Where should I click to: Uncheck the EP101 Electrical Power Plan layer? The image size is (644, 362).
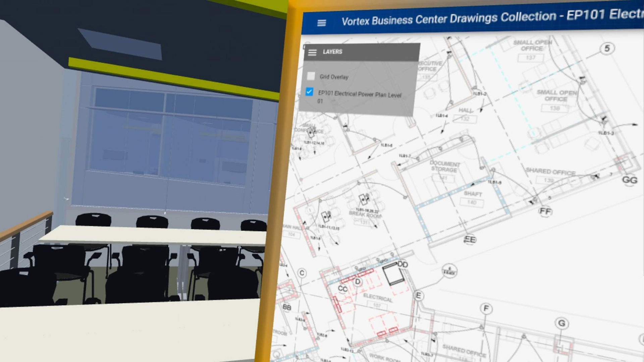(x=309, y=92)
